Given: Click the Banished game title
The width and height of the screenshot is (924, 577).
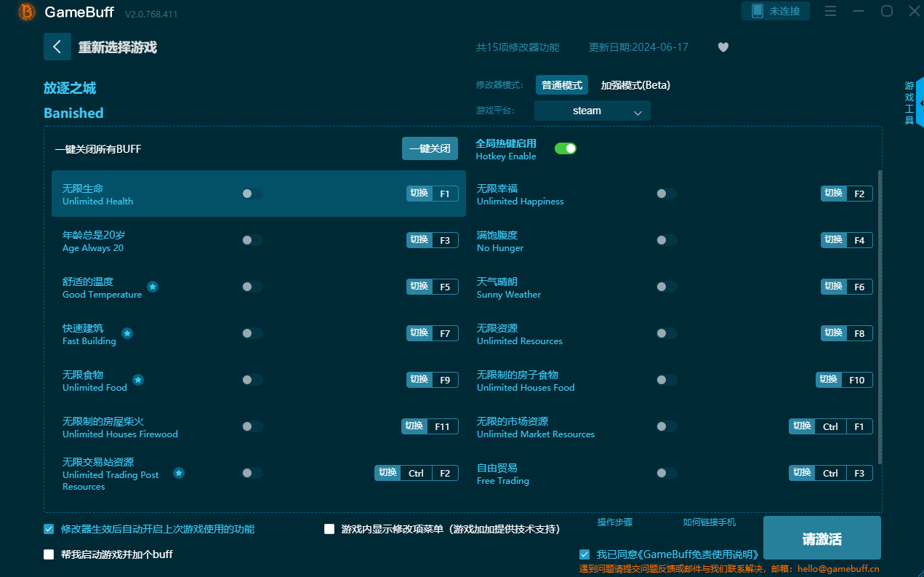Looking at the screenshot, I should [x=73, y=113].
